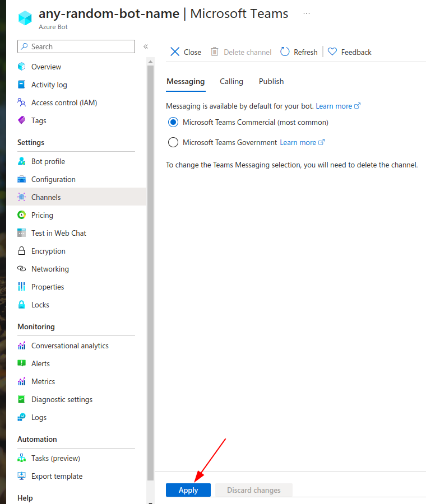Select Microsoft Teams Government radio button
This screenshot has height=504, width=426.
pos(173,142)
